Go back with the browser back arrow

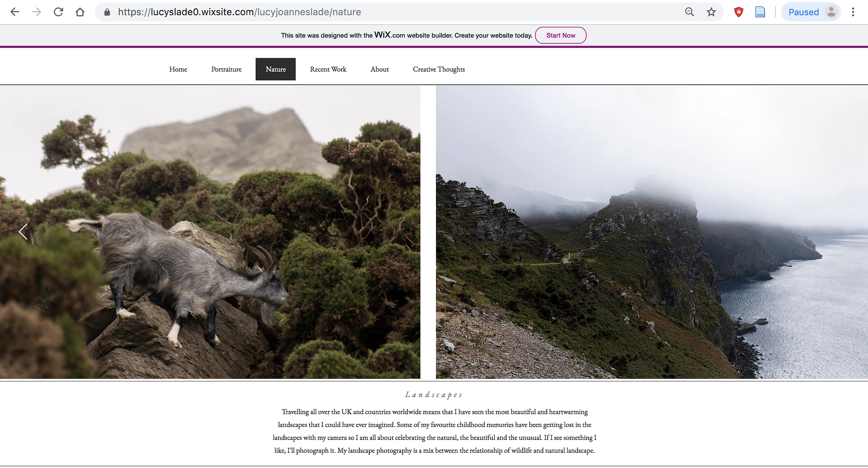(15, 12)
